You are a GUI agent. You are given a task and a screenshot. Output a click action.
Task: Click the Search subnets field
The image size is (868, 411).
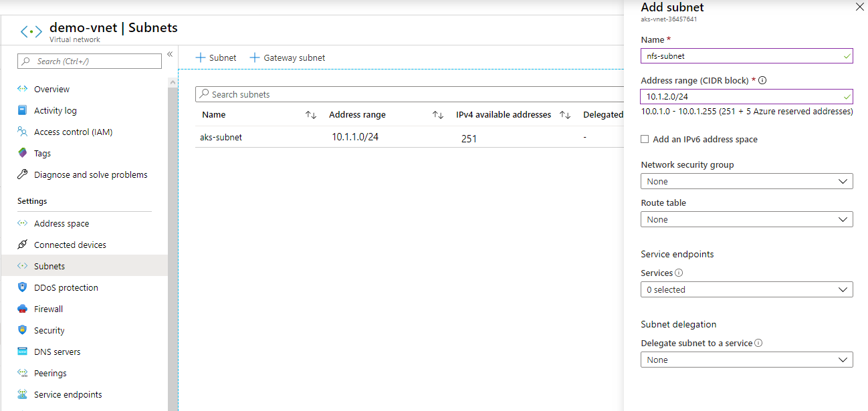coord(408,94)
